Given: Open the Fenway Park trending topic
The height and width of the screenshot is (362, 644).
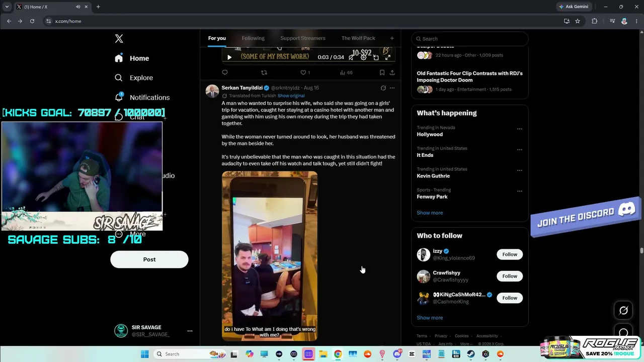Looking at the screenshot, I should 432,197.
